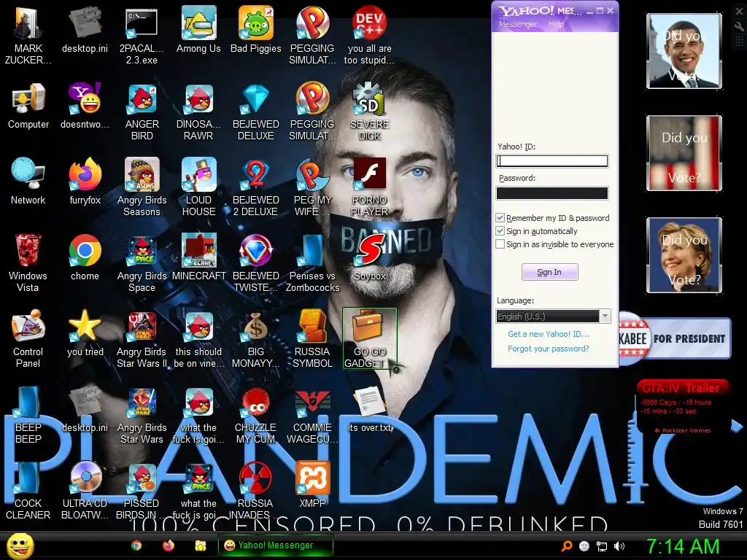Open the Control Panel desktop icon

[x=28, y=338]
